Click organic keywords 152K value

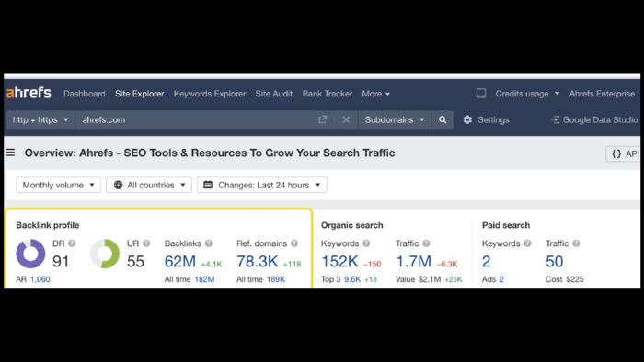[x=339, y=261]
